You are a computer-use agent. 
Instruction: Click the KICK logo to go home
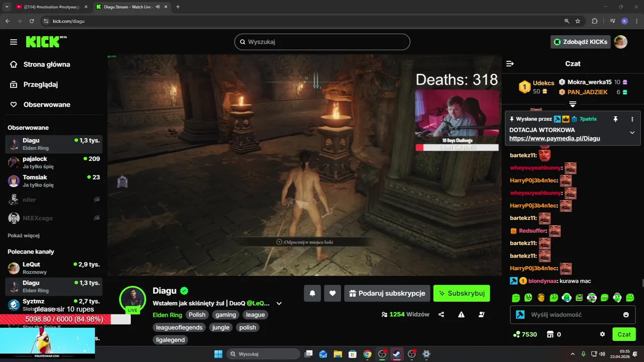point(45,41)
